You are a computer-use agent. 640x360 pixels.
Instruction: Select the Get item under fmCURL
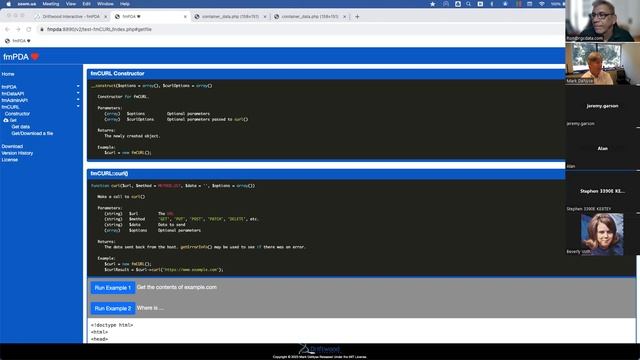coord(13,120)
